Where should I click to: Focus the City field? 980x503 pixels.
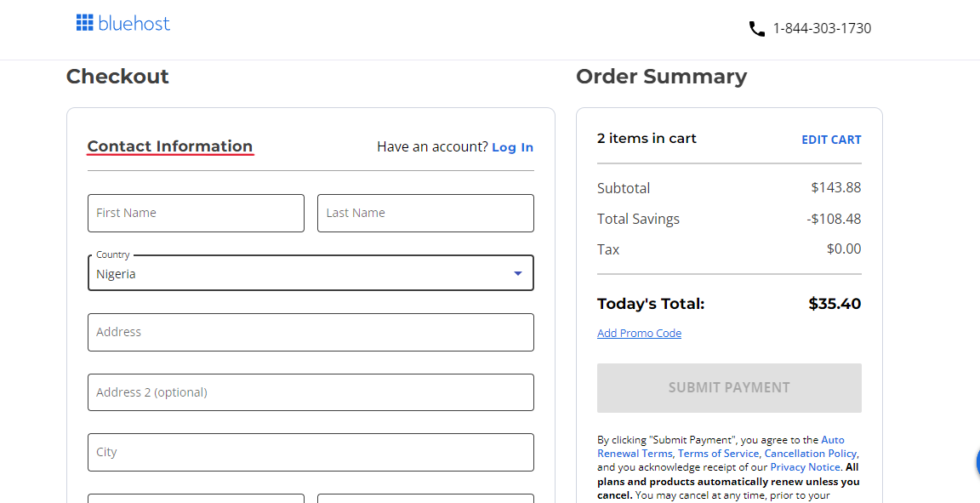pos(311,452)
